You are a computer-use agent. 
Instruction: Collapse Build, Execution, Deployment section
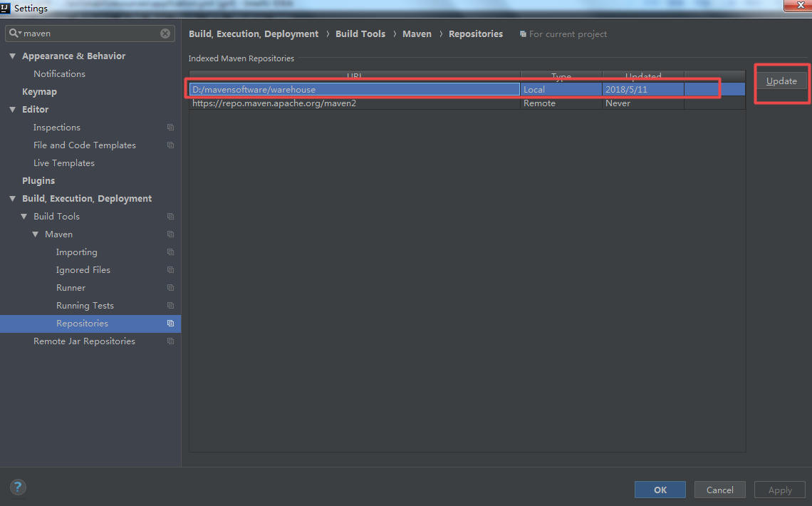tap(12, 198)
